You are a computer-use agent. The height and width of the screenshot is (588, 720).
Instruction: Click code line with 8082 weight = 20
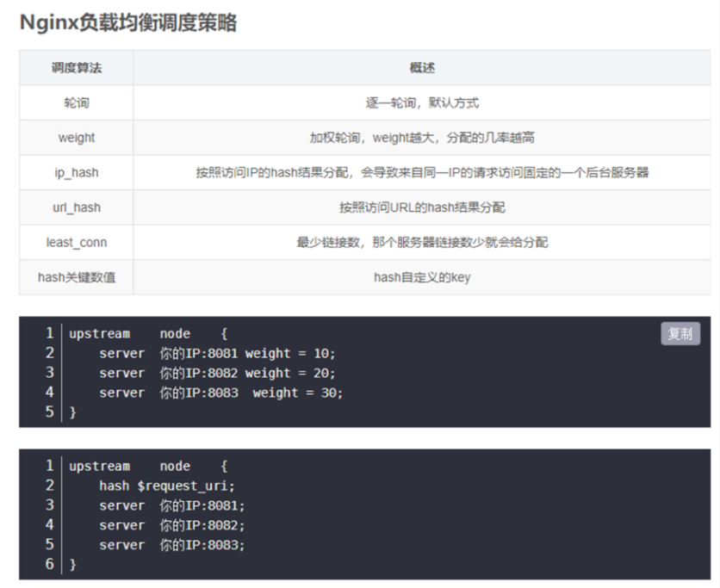coord(217,373)
